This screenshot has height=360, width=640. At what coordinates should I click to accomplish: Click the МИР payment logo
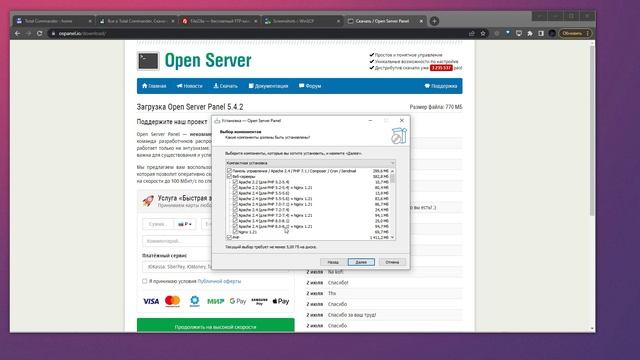pyautogui.click(x=216, y=301)
